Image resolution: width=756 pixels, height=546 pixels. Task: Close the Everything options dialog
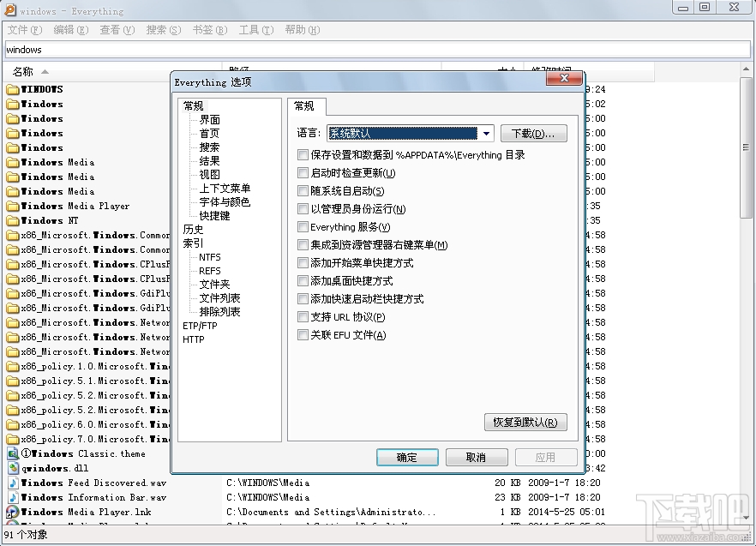[x=564, y=79]
